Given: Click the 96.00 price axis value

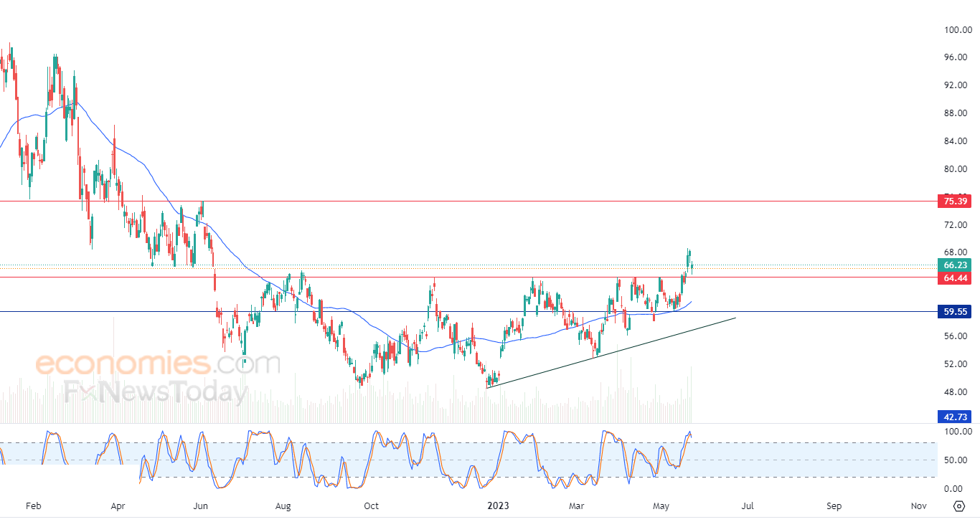Looking at the screenshot, I should [957, 57].
